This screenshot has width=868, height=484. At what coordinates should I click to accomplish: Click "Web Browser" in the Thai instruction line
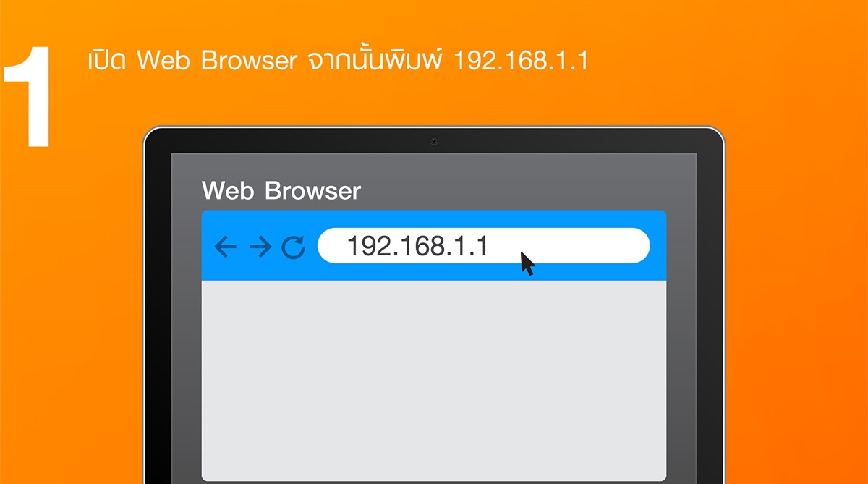tap(217, 61)
